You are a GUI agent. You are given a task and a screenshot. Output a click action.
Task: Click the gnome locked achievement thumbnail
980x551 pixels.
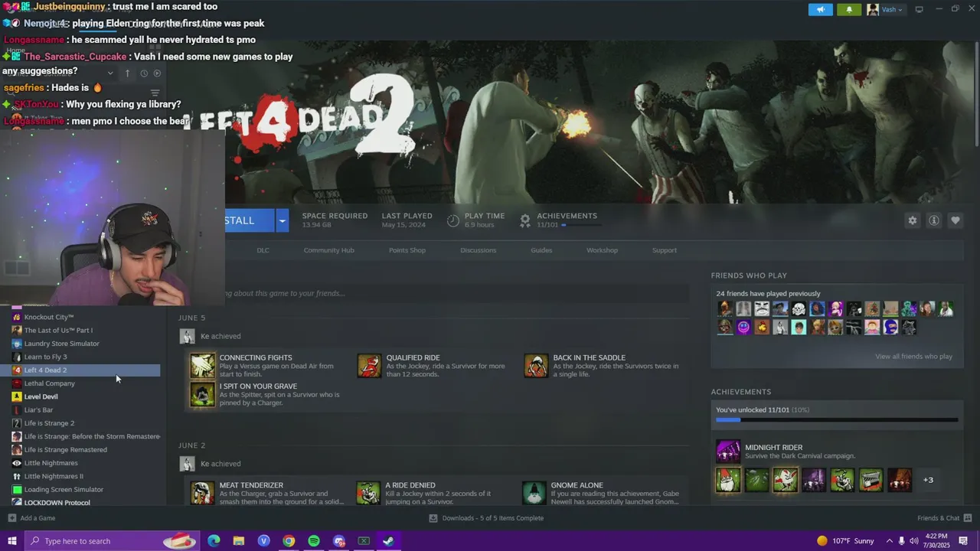point(728,480)
